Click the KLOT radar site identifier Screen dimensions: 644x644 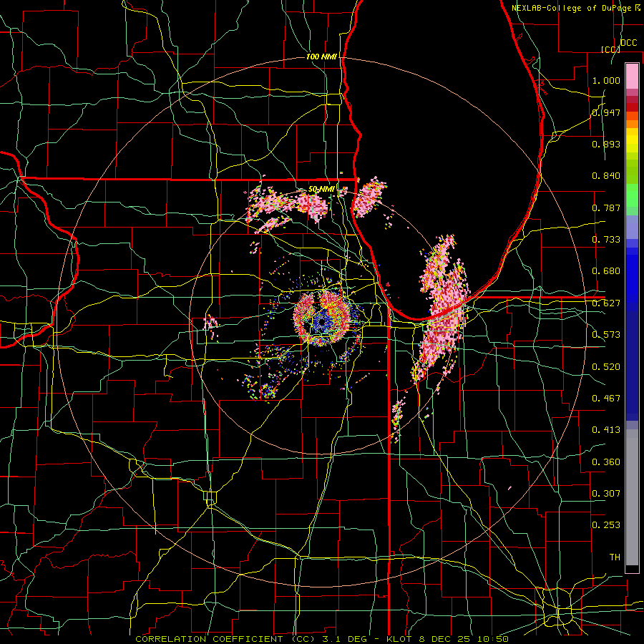coord(400,639)
